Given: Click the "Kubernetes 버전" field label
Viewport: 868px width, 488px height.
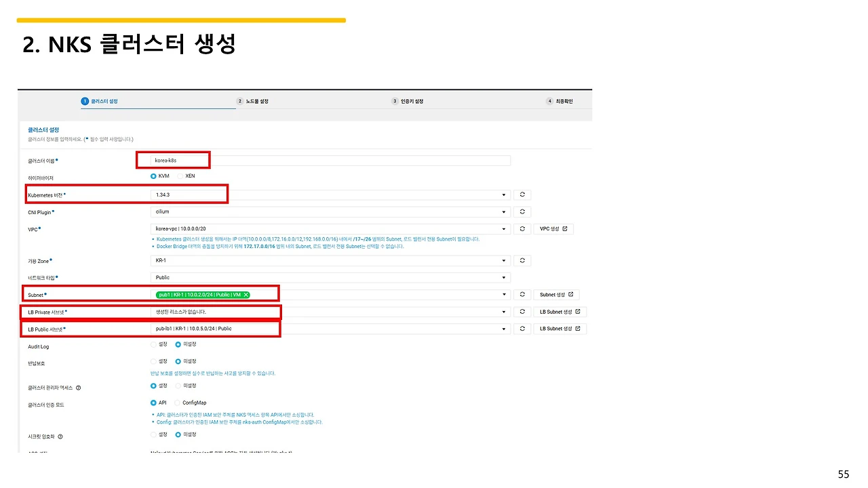Looking at the screenshot, I should tap(47, 195).
